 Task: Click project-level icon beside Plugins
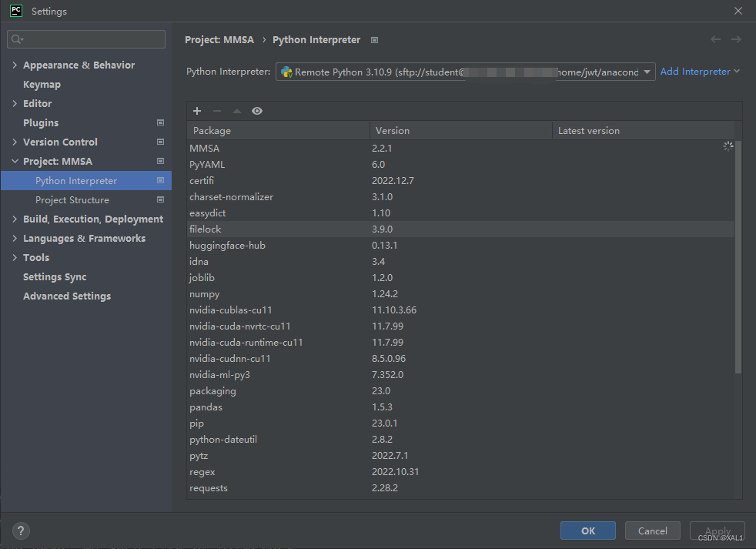[161, 122]
